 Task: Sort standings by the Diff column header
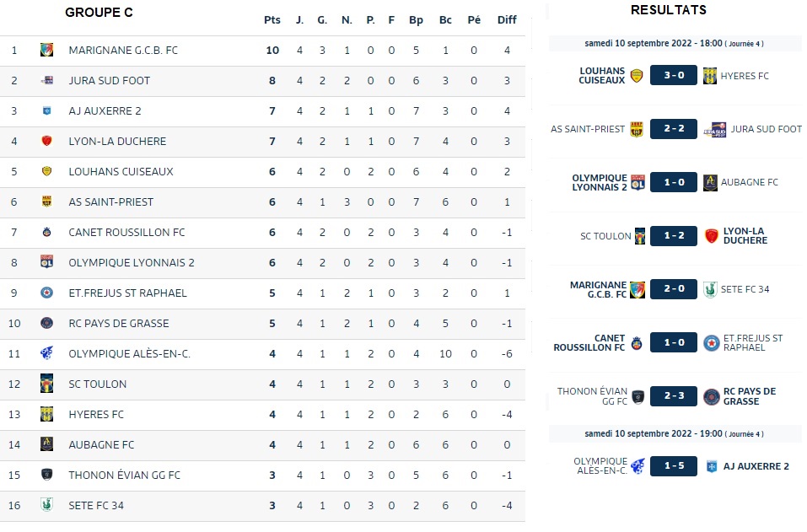tap(507, 20)
